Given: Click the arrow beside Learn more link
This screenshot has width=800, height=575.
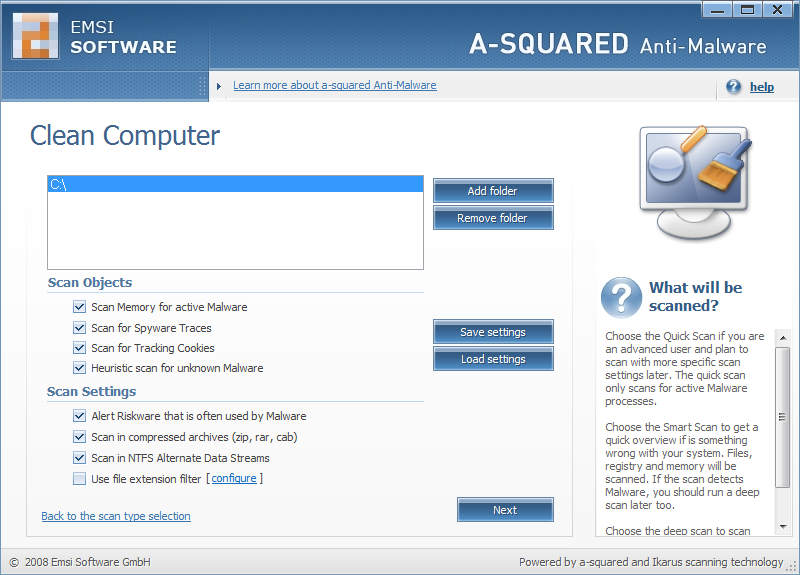Looking at the screenshot, I should [x=219, y=86].
